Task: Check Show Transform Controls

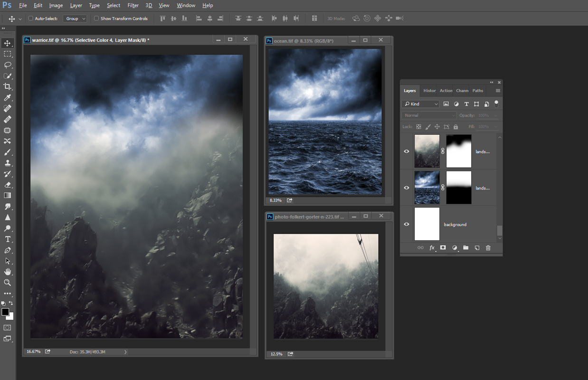Action: [x=96, y=19]
